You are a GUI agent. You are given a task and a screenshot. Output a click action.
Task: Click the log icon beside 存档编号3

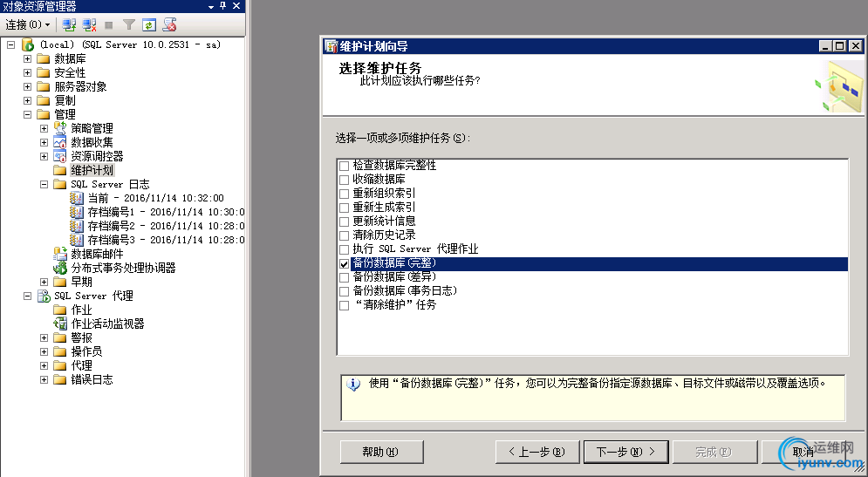[x=77, y=240]
